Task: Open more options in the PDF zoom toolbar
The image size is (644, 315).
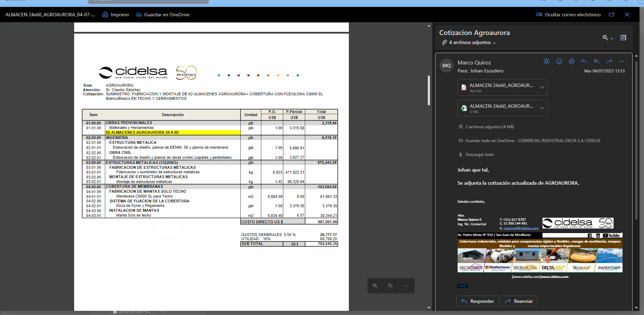Action: click(x=406, y=286)
